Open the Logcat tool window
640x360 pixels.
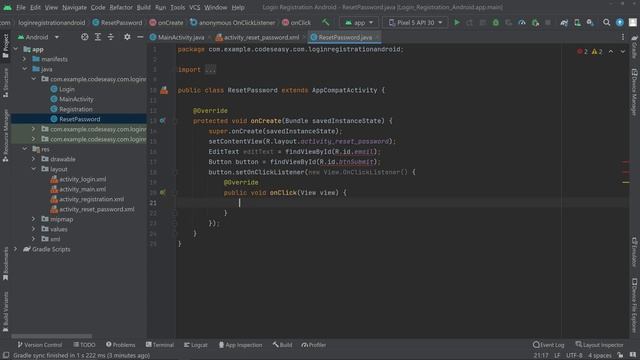pos(196,345)
